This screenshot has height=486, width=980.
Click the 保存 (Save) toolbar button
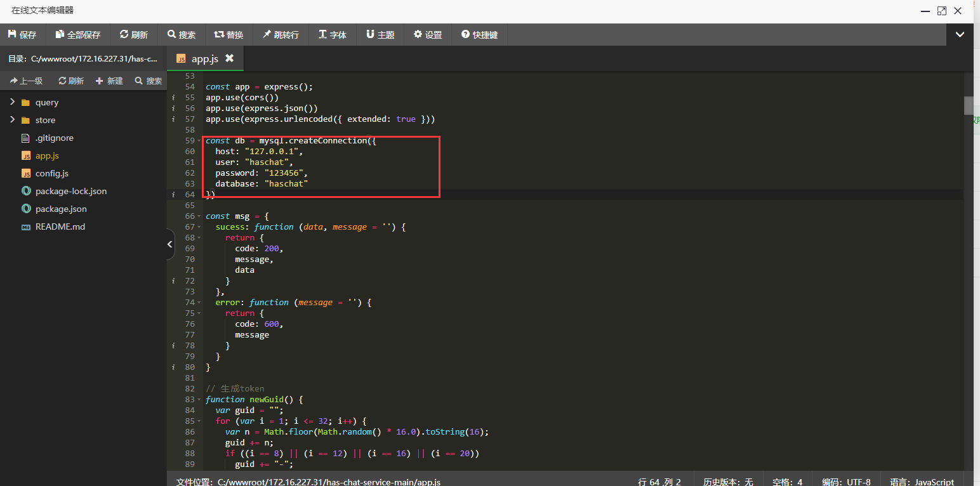pyautogui.click(x=22, y=35)
